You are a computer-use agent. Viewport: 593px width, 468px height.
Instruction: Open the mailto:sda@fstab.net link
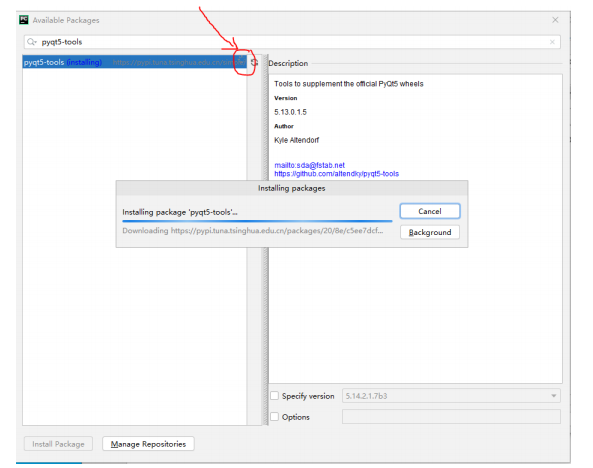pos(309,165)
